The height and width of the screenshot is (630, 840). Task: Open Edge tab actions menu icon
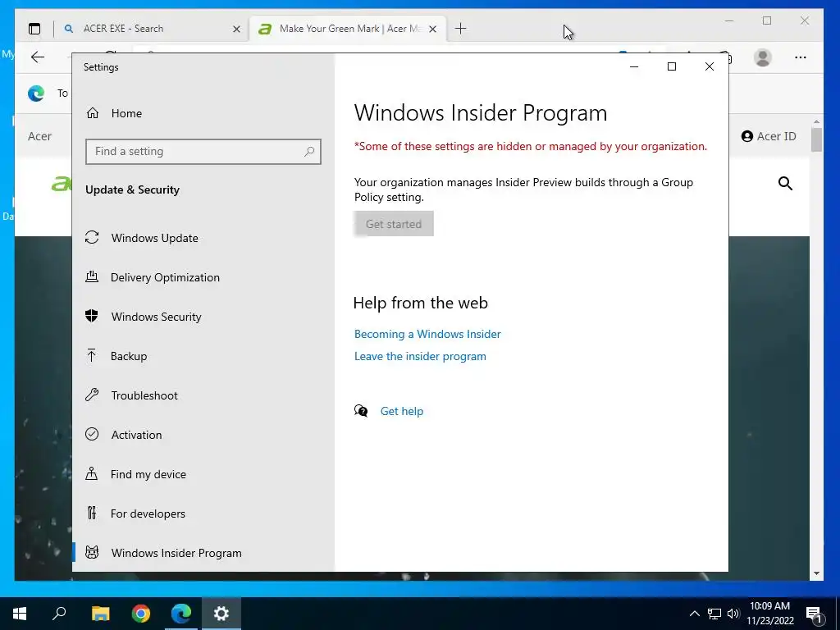coord(34,29)
